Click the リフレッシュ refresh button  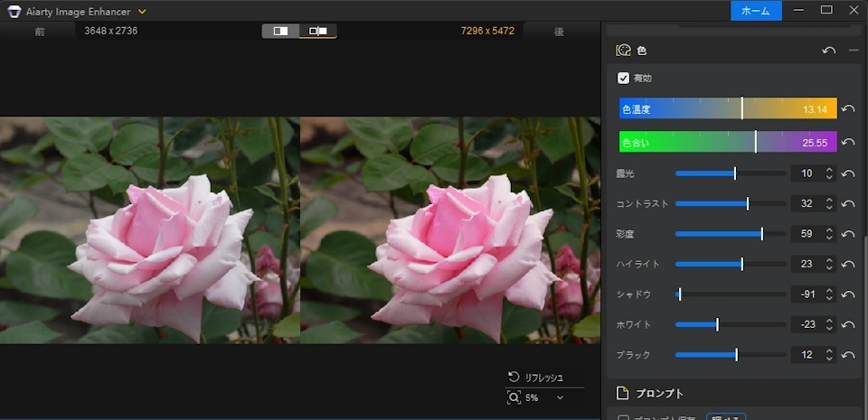[536, 378]
